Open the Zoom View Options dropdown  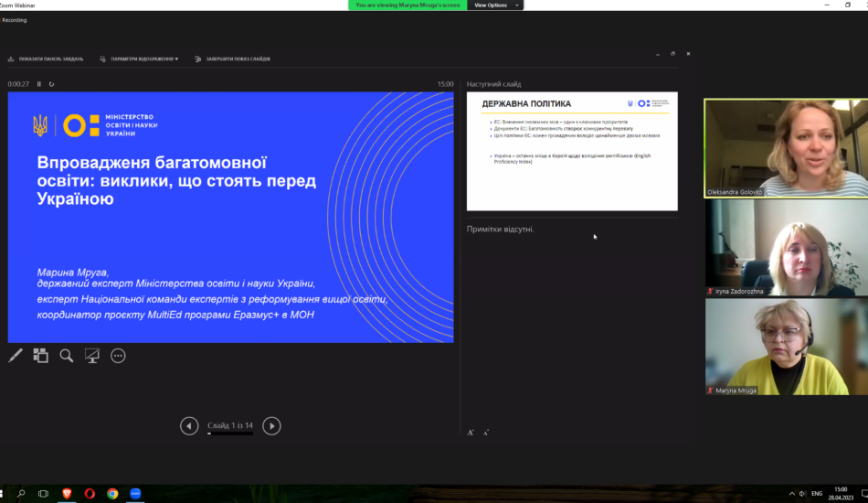pos(497,5)
